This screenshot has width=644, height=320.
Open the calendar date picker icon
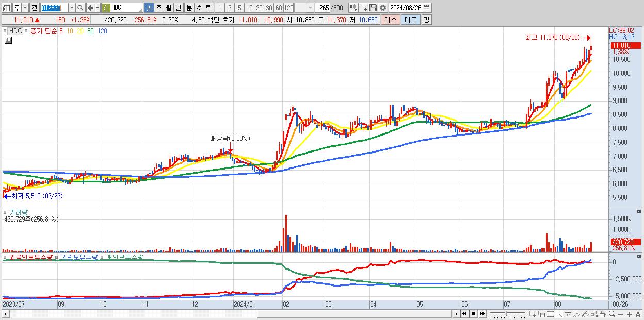pyautogui.click(x=426, y=8)
